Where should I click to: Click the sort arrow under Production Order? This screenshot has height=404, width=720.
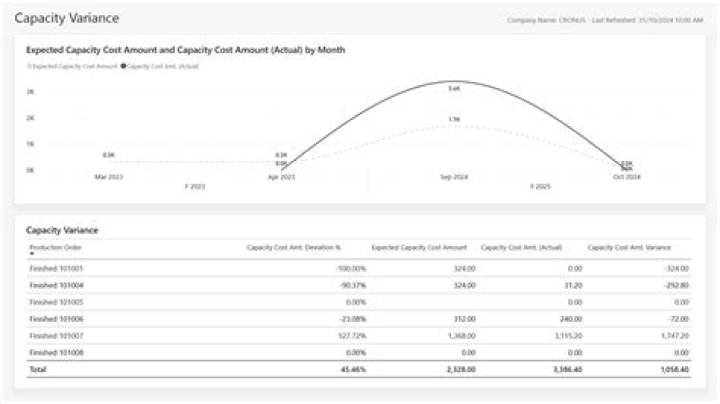tap(31, 253)
